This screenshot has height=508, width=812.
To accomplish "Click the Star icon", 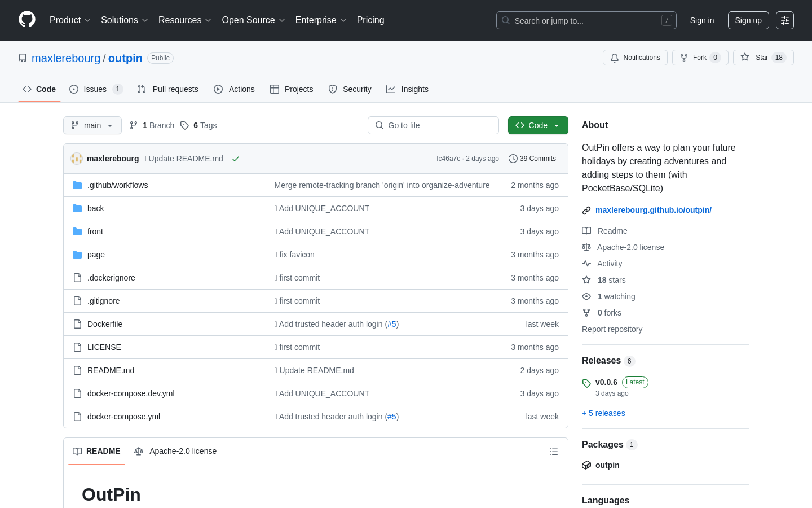I will 745,57.
